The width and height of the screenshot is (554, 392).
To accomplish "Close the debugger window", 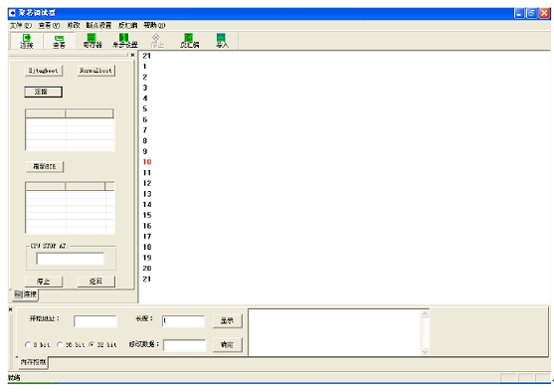I will [544, 14].
